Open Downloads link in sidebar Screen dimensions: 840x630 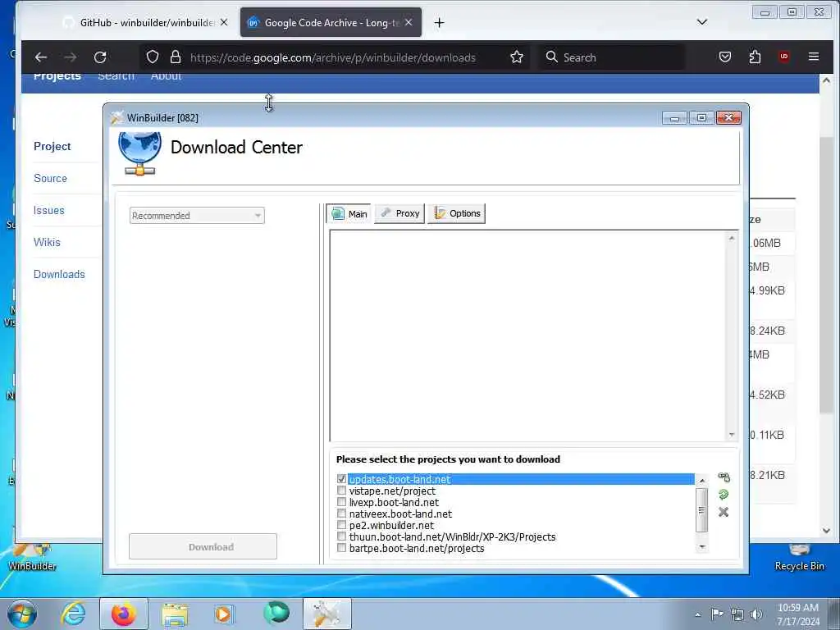(59, 274)
